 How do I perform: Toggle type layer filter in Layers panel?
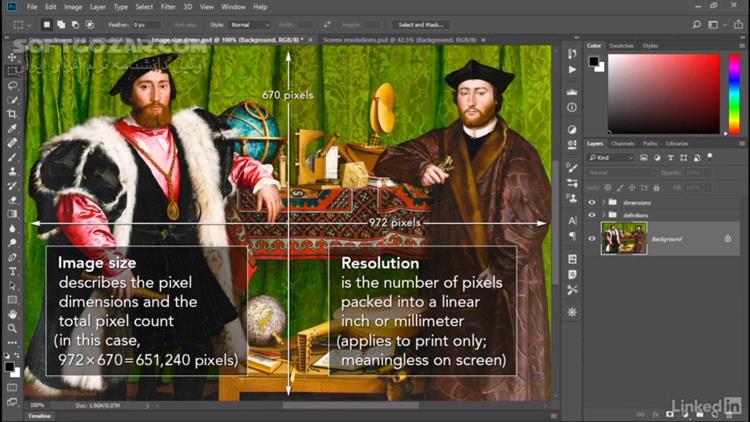click(670, 157)
